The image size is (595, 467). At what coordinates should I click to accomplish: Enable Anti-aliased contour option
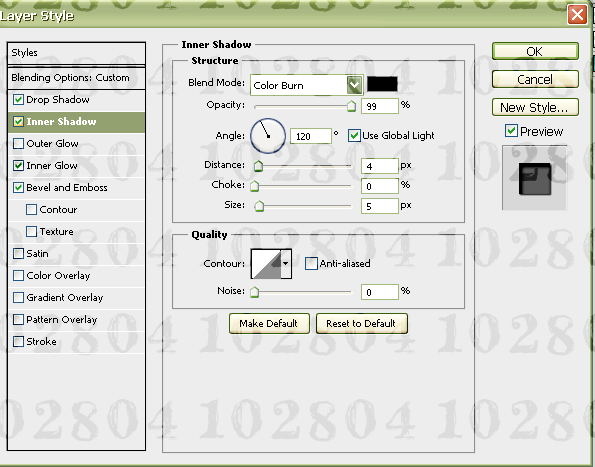311,263
